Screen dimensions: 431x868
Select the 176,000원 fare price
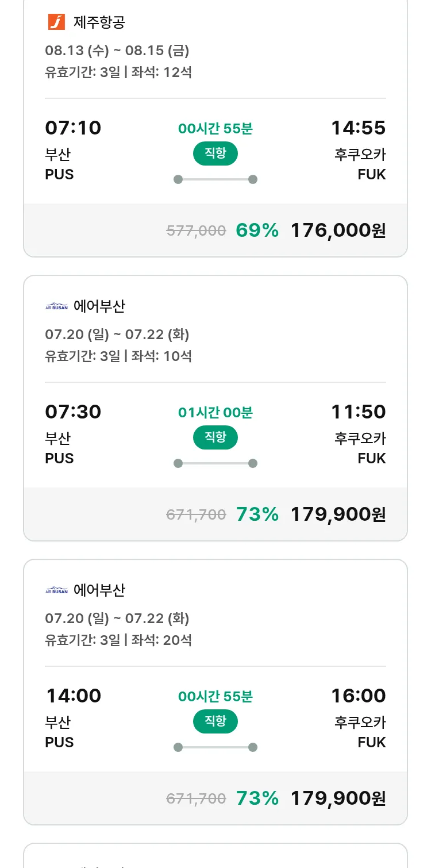point(338,231)
